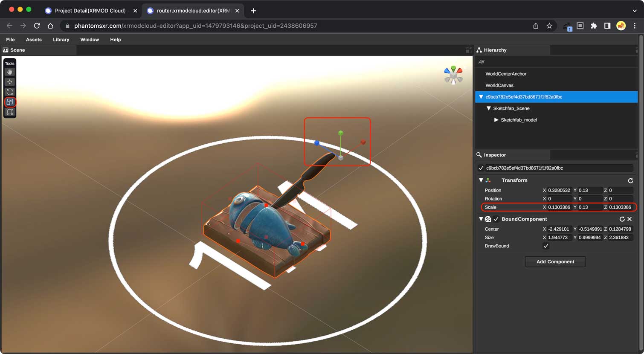Screen dimensions: 644x354
Task: Edit the Position X field
Action: click(x=560, y=190)
